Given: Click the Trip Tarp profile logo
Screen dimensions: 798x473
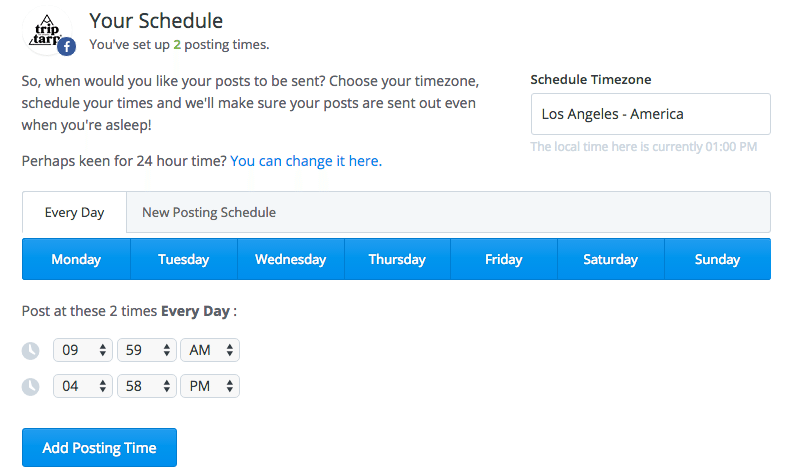Looking at the screenshot, I should (46, 29).
